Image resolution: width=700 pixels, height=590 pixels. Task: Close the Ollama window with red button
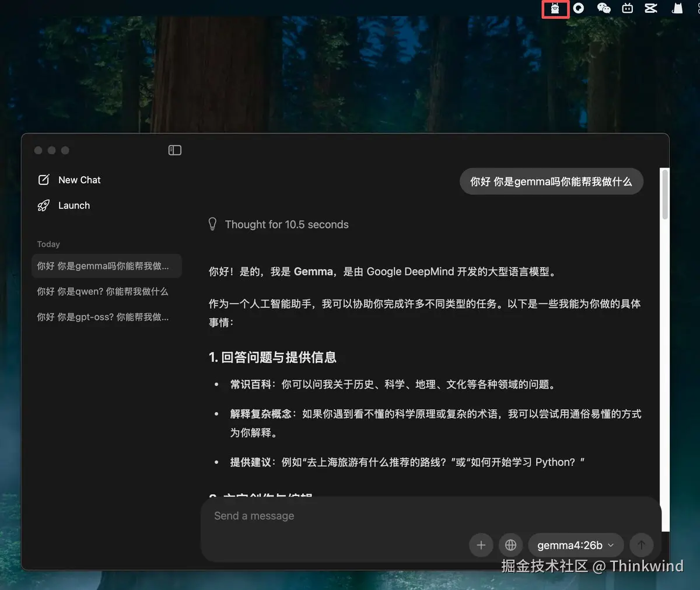[38, 150]
